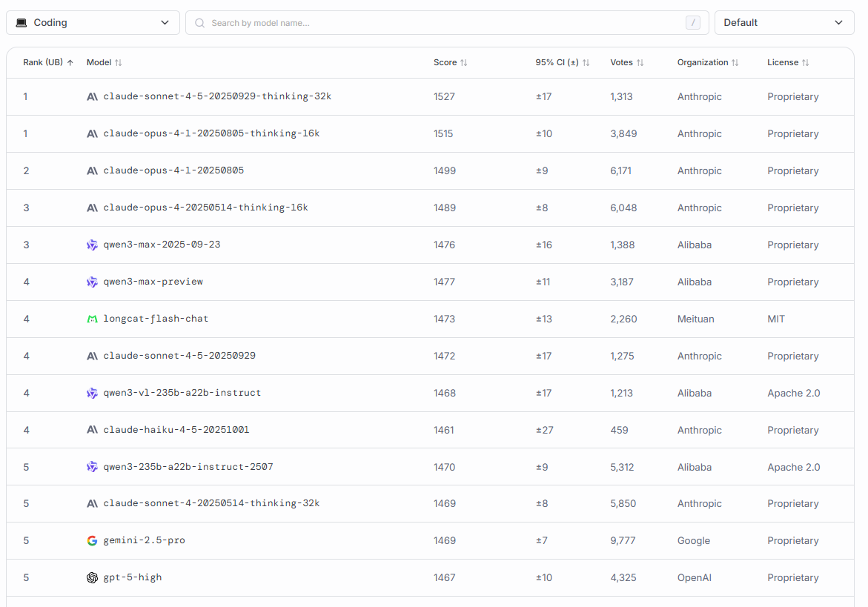Open claude-opus-4-1-20250805-thinking-16k model link

pyautogui.click(x=211, y=133)
